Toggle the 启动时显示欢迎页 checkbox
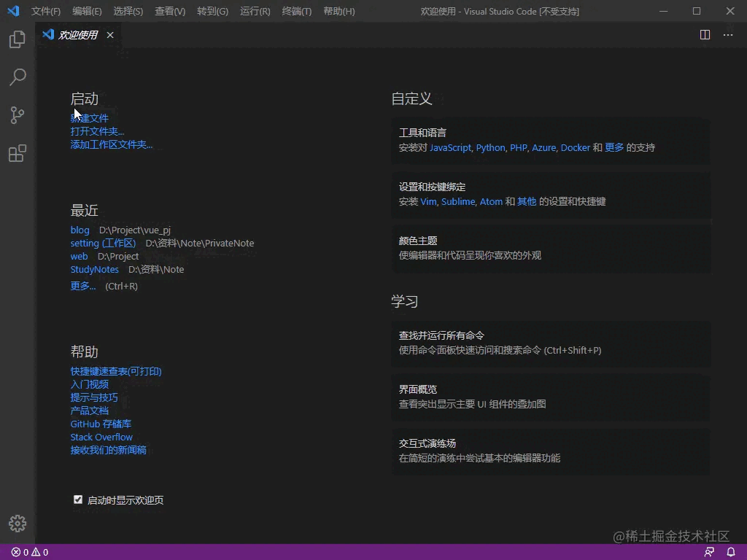Viewport: 747px width, 560px height. tap(78, 499)
